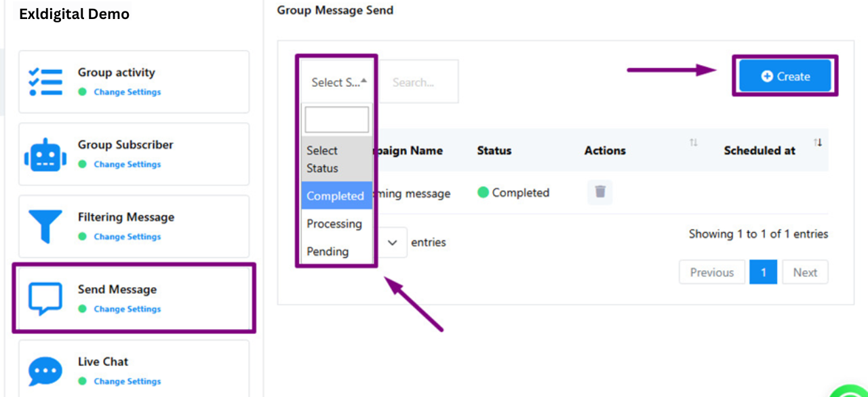Open Change Settings under Live Chat

pyautogui.click(x=127, y=381)
